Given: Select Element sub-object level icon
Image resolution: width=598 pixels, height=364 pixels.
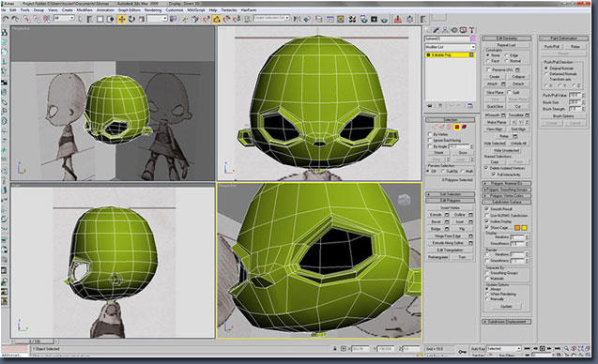Looking at the screenshot, I should (x=464, y=127).
